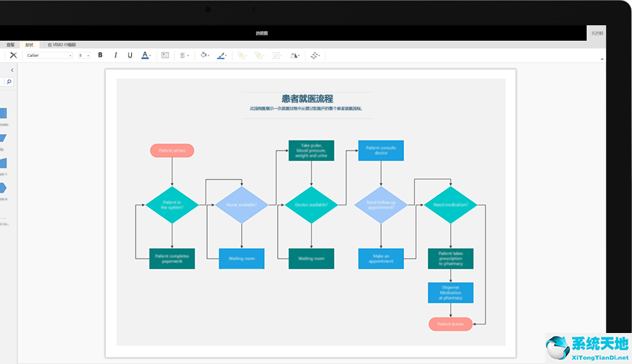The height and width of the screenshot is (364, 632).
Task: Open the text alignment dropdown
Action: (x=184, y=56)
